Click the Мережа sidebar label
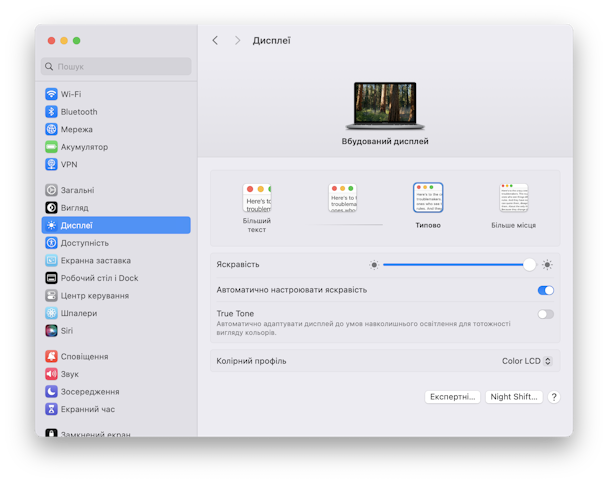The width and height of the screenshot is (608, 483). pos(77,129)
